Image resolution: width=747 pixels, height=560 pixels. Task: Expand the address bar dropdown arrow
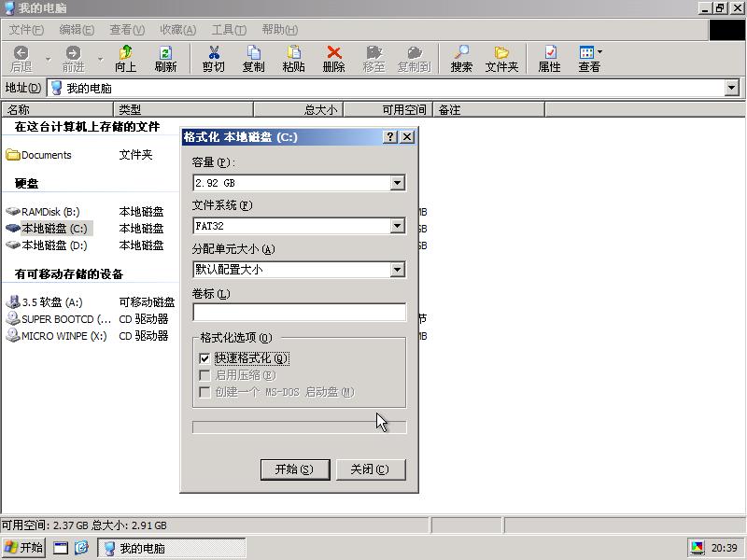pos(732,88)
